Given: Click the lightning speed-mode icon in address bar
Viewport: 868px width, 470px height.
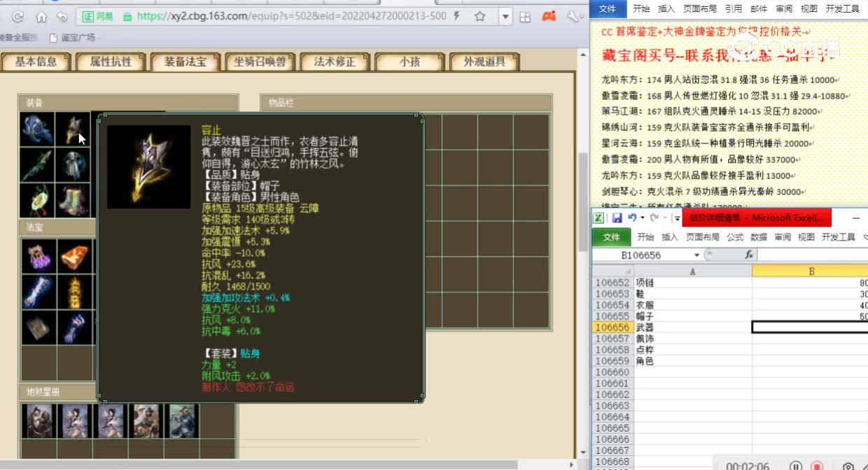Looking at the screenshot, I should click(x=457, y=16).
